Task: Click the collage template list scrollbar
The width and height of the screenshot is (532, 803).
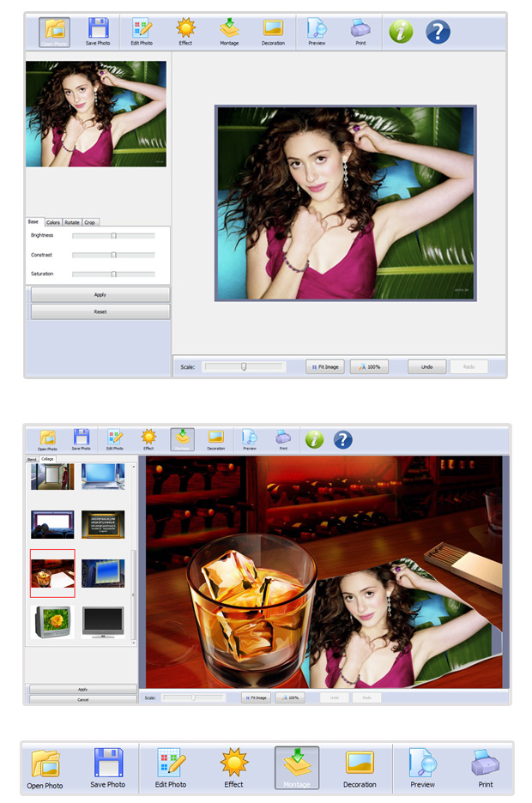Action: [x=134, y=554]
